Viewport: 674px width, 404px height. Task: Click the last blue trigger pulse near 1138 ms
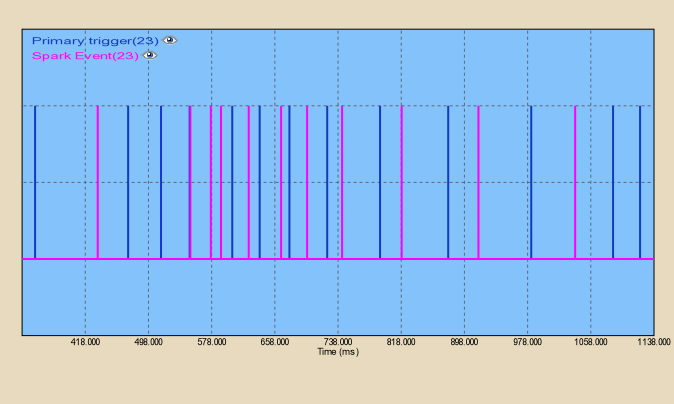(640, 182)
